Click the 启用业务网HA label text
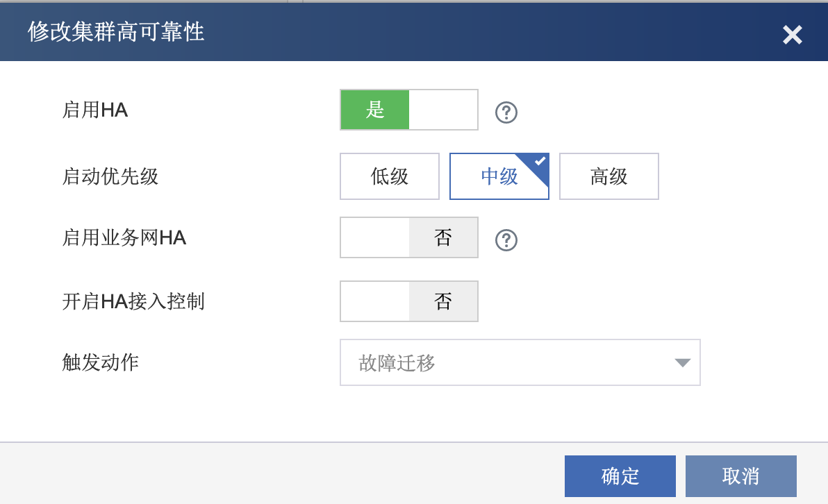 [x=124, y=238]
